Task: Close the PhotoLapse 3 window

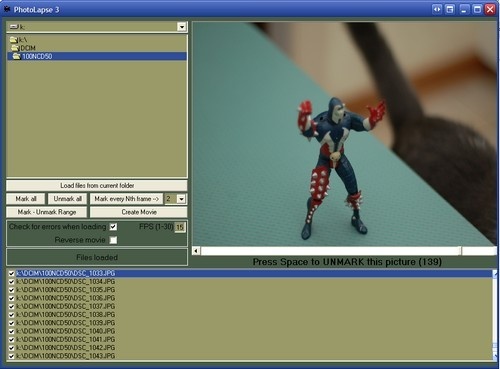Action: [490, 9]
